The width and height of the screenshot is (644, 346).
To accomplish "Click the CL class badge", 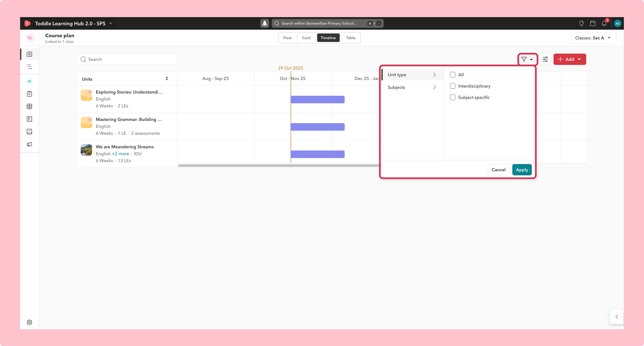I will (x=30, y=38).
